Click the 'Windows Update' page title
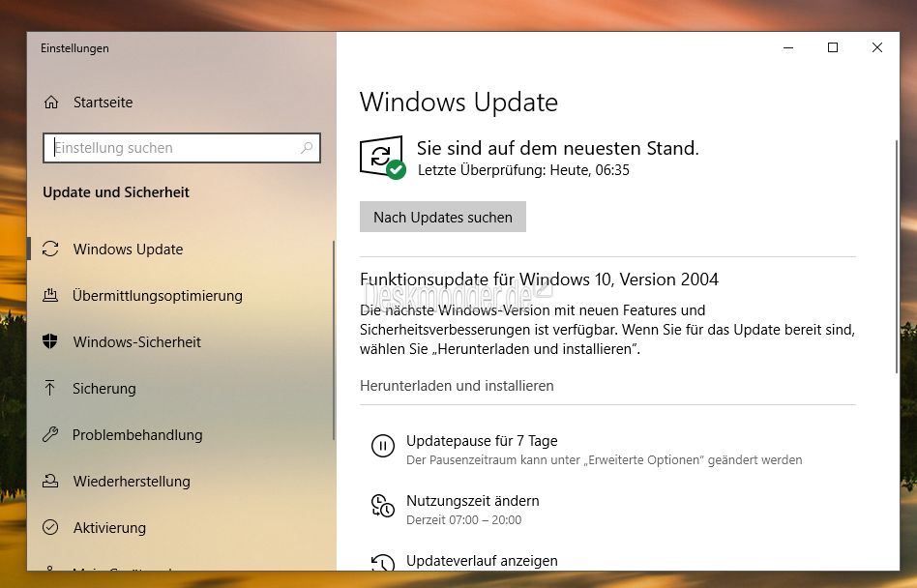Screen dimensions: 917x588 point(458,103)
